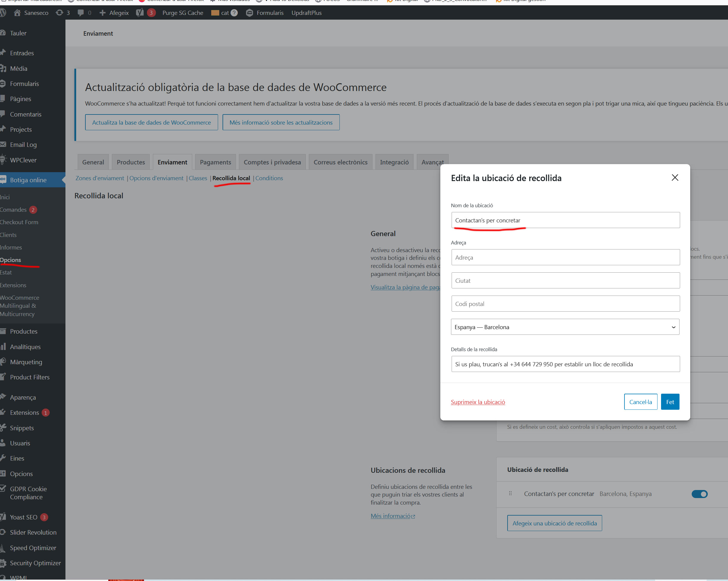Click Afegeix una ubicació de recollida
Image resolution: width=728 pixels, height=581 pixels.
click(x=555, y=523)
